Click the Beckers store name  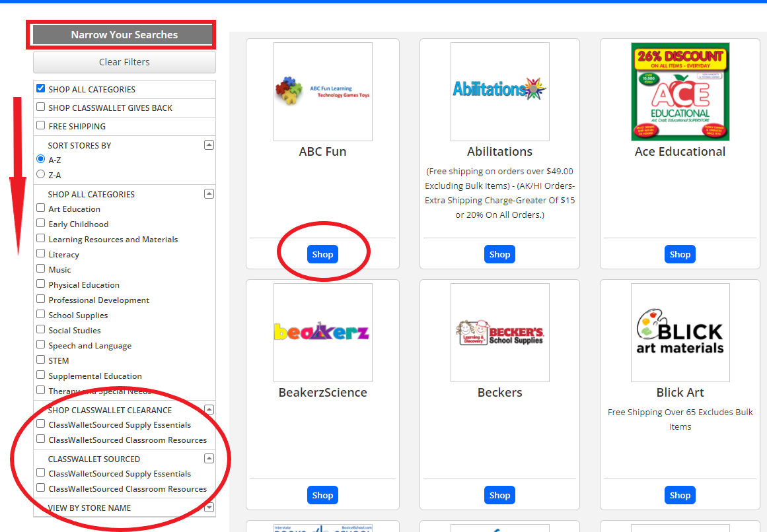pyautogui.click(x=500, y=392)
